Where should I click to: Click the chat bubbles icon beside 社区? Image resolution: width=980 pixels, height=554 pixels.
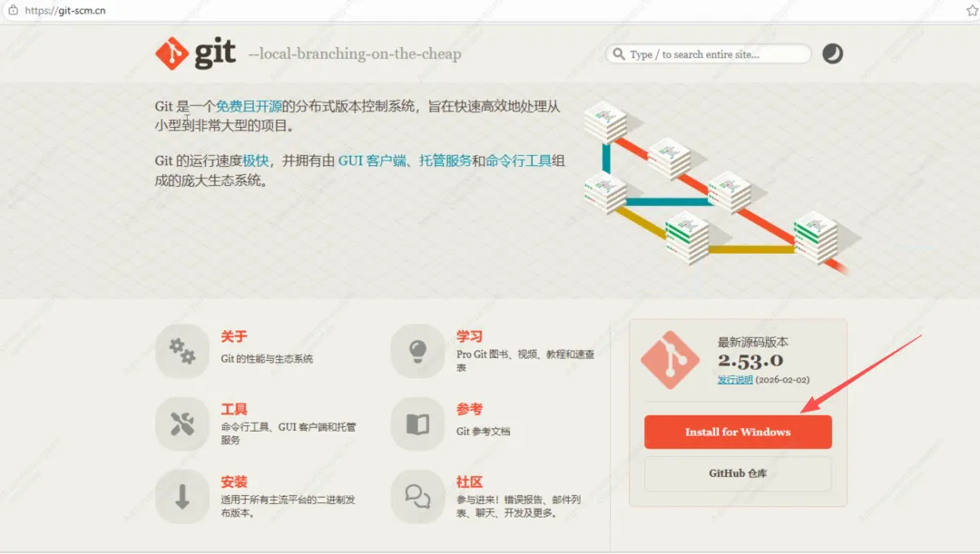click(x=417, y=497)
